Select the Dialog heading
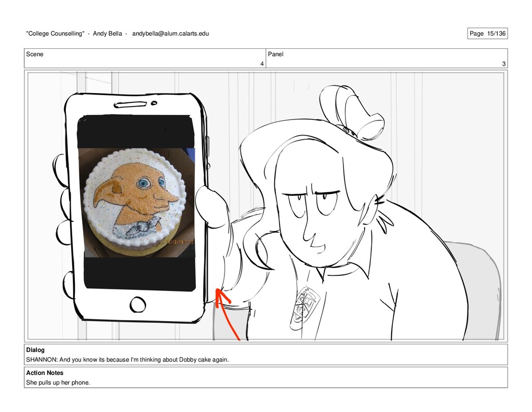532x412 pixels. [x=35, y=350]
